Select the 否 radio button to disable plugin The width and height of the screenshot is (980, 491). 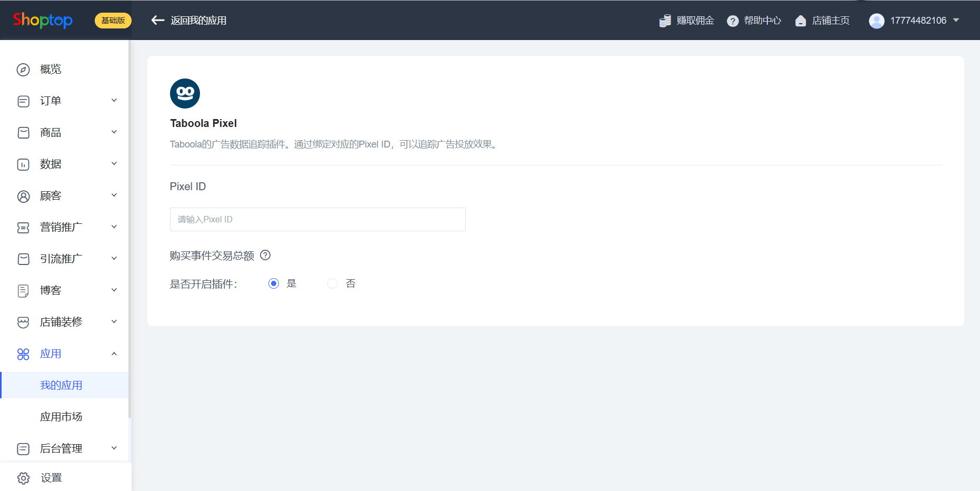333,284
